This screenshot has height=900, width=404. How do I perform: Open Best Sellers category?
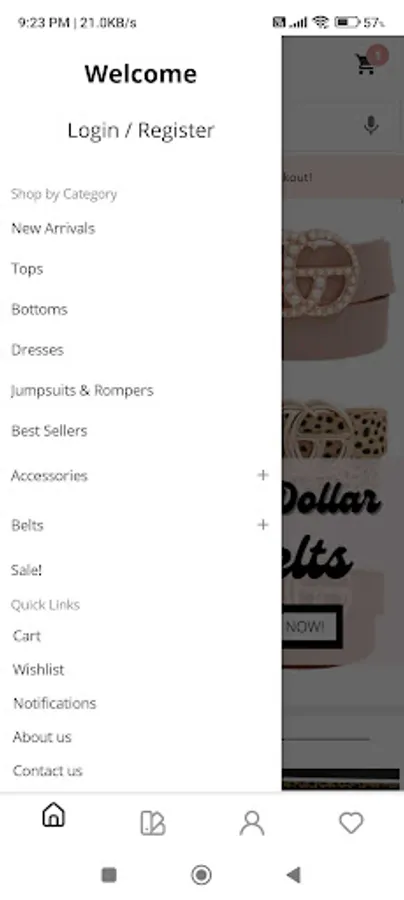(x=49, y=430)
